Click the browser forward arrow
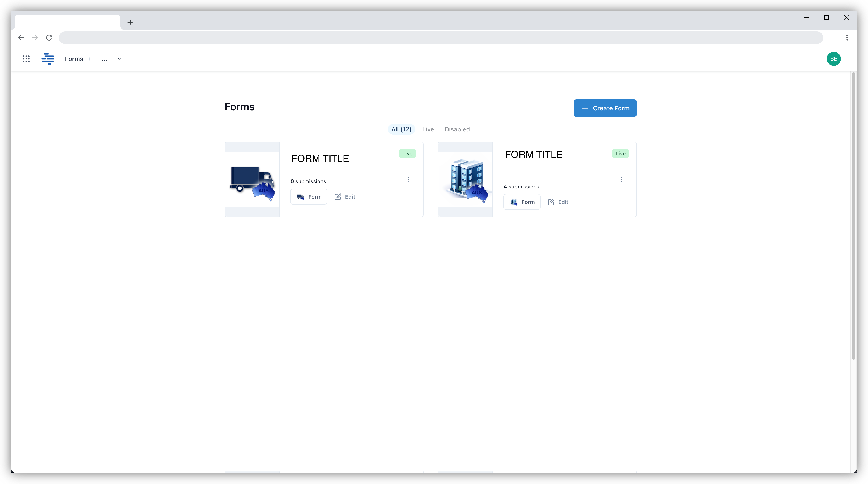The height and width of the screenshot is (484, 868). pos(35,38)
